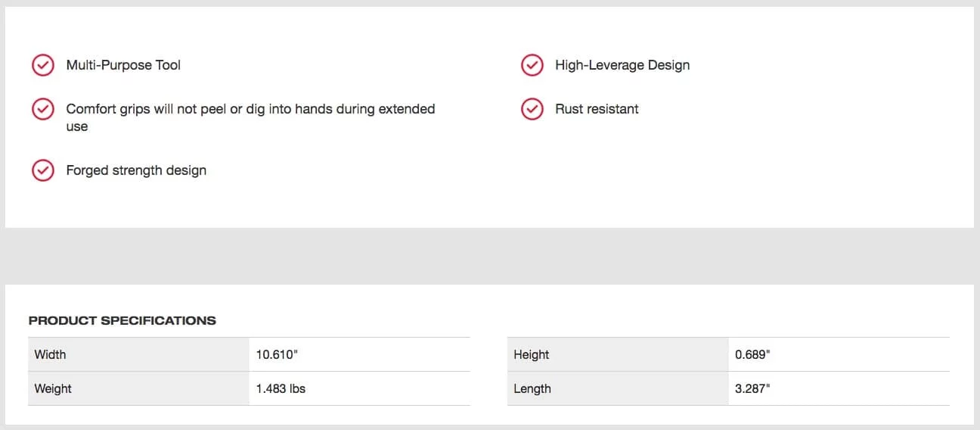Select the Length label cell

[x=532, y=388]
